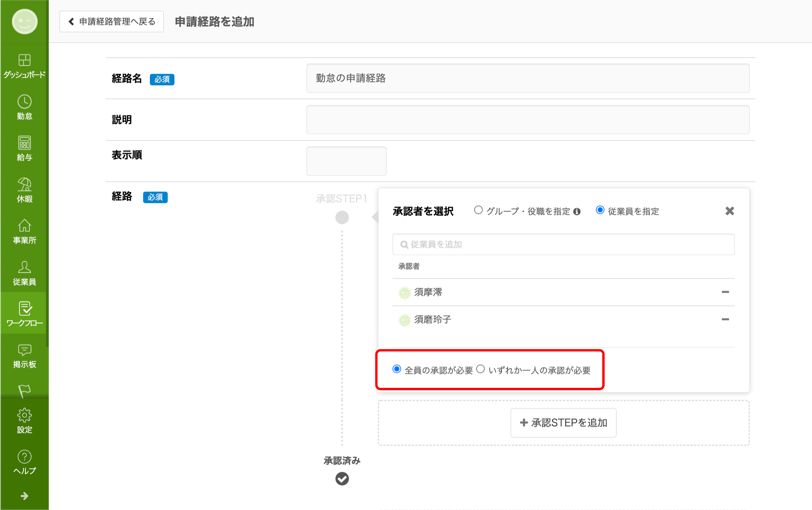The image size is (812, 510).
Task: Click the 須磨玲子 approver name
Action: (x=433, y=320)
